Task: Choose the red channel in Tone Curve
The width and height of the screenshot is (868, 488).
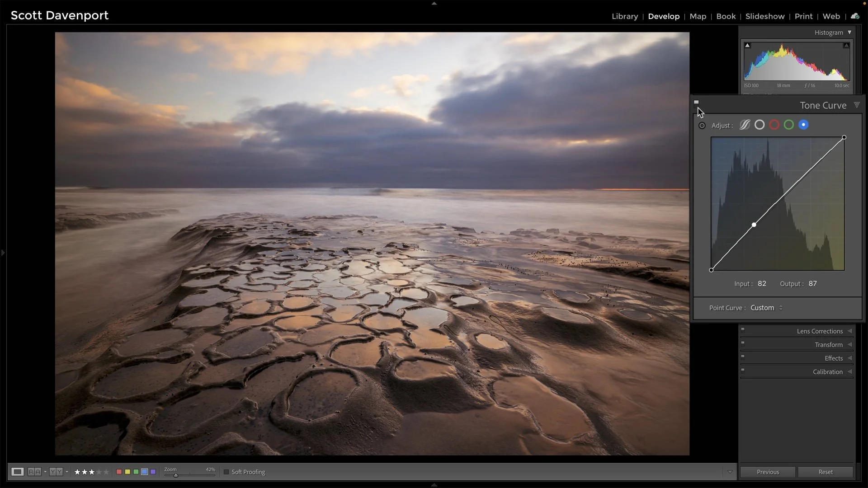Action: [774, 125]
